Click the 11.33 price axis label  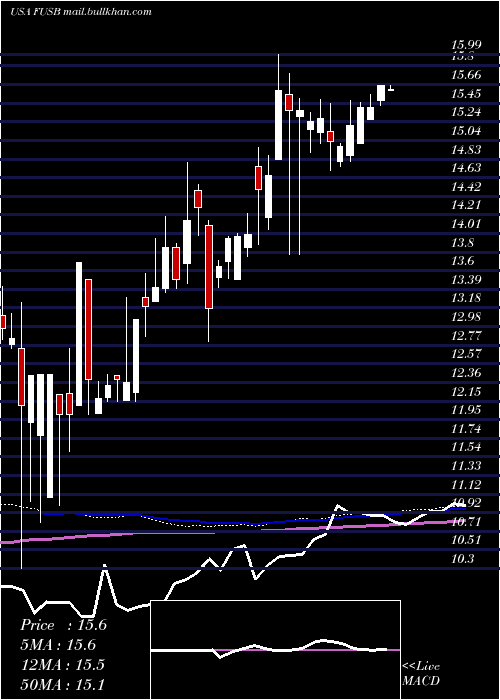pyautogui.click(x=466, y=466)
